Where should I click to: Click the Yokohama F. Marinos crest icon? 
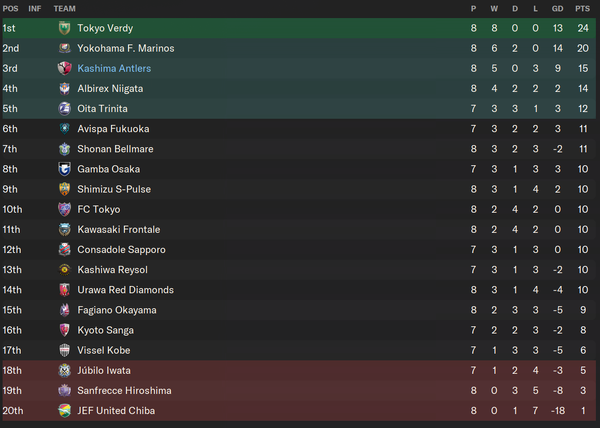(64, 48)
